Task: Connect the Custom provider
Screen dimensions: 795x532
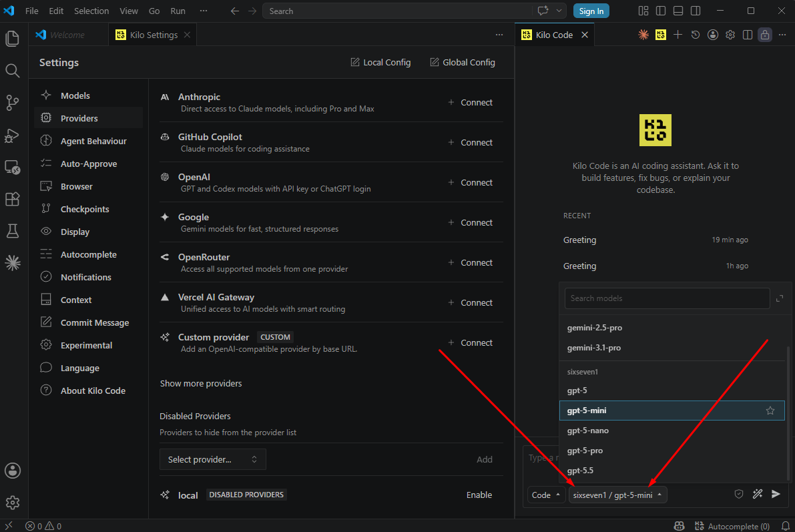Action: [x=470, y=343]
